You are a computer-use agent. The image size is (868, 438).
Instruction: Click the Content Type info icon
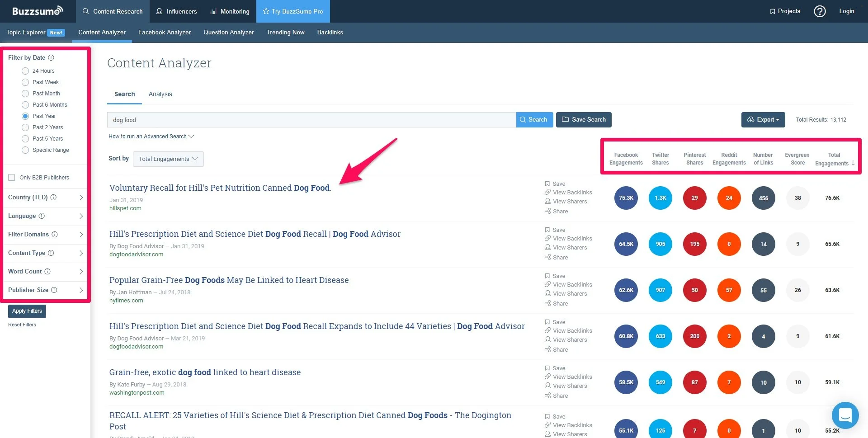coord(51,253)
